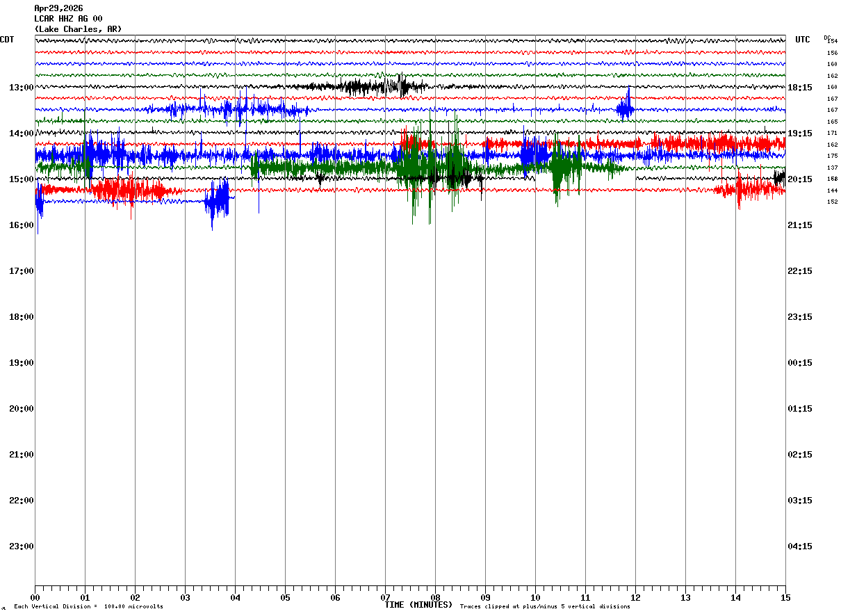Select the DC offset value 144
The image size is (841, 616).
point(832,191)
